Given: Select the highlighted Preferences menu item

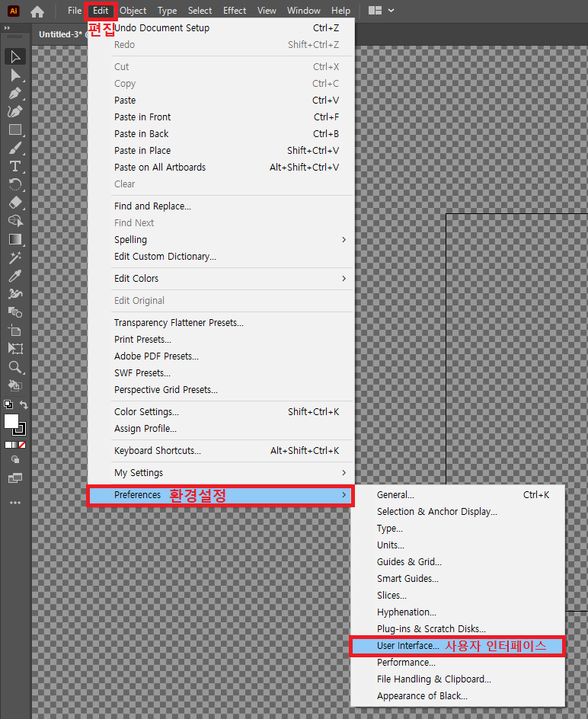Looking at the screenshot, I should [x=221, y=495].
